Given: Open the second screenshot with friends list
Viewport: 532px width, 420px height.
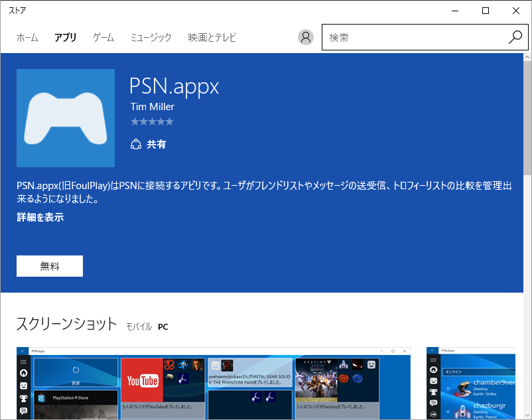Looking at the screenshot, I should pos(471,384).
